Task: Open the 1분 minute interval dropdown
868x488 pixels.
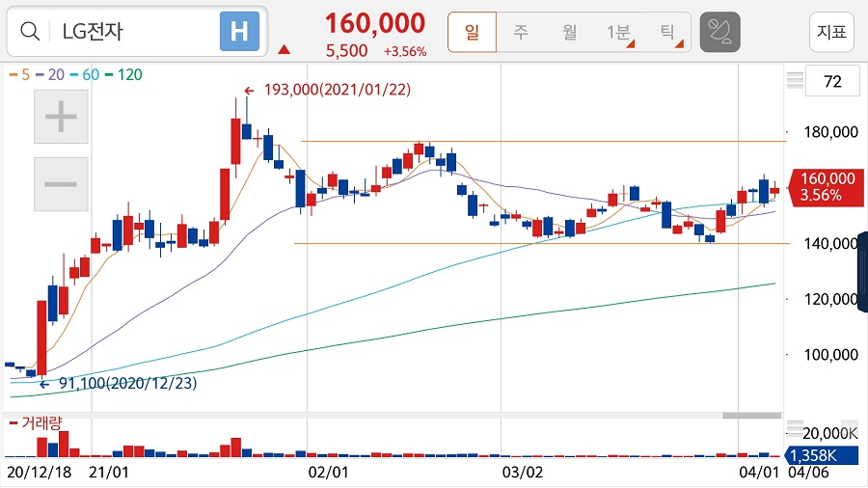Action: pos(619,32)
